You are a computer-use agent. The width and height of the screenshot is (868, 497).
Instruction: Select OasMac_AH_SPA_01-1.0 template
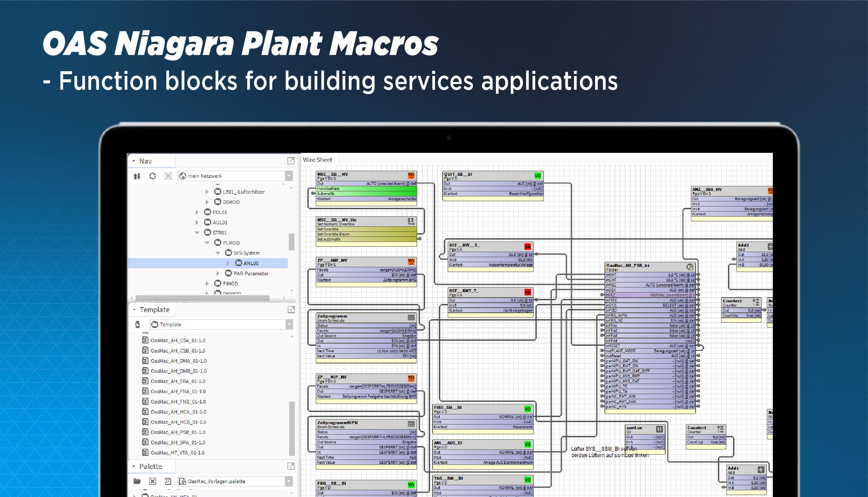pyautogui.click(x=178, y=442)
